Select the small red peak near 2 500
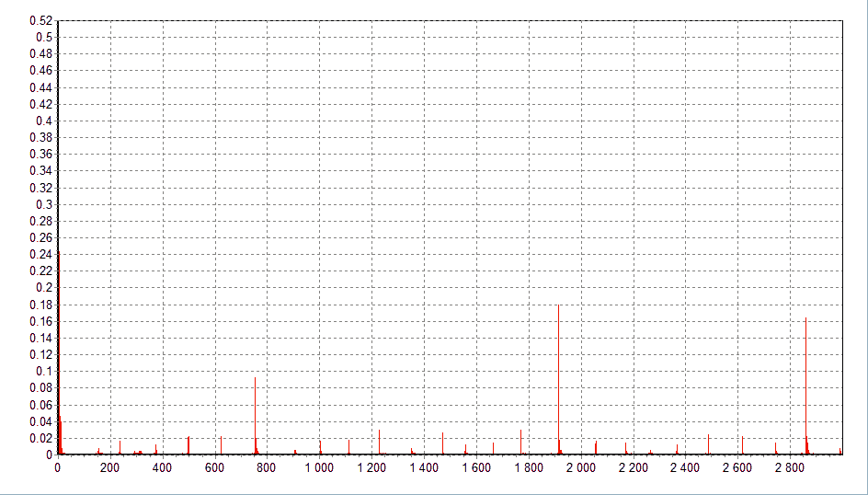 708,444
